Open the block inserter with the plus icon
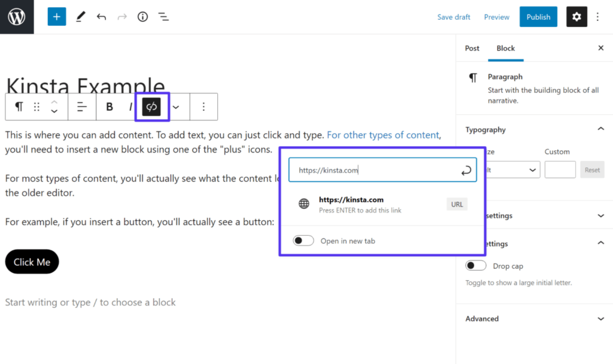The width and height of the screenshot is (613, 364). coord(56,16)
